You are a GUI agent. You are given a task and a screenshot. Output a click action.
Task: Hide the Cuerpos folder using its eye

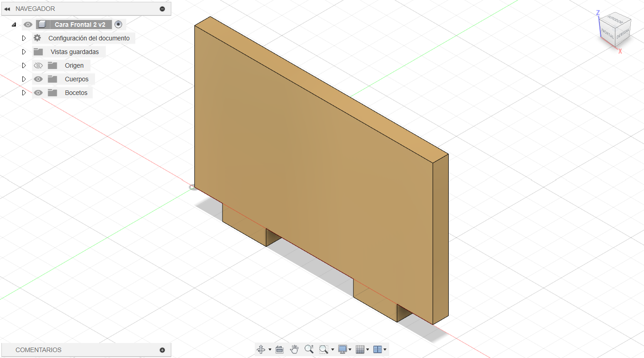38,79
